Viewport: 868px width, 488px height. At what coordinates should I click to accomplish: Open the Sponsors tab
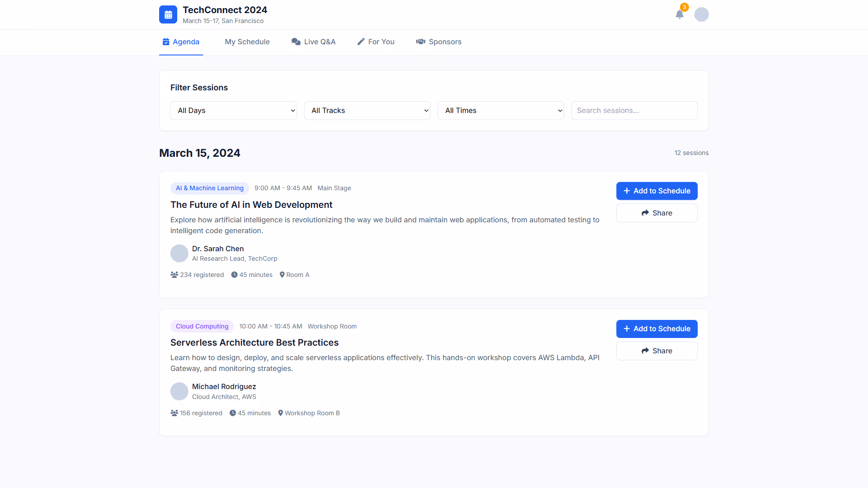[x=439, y=42]
